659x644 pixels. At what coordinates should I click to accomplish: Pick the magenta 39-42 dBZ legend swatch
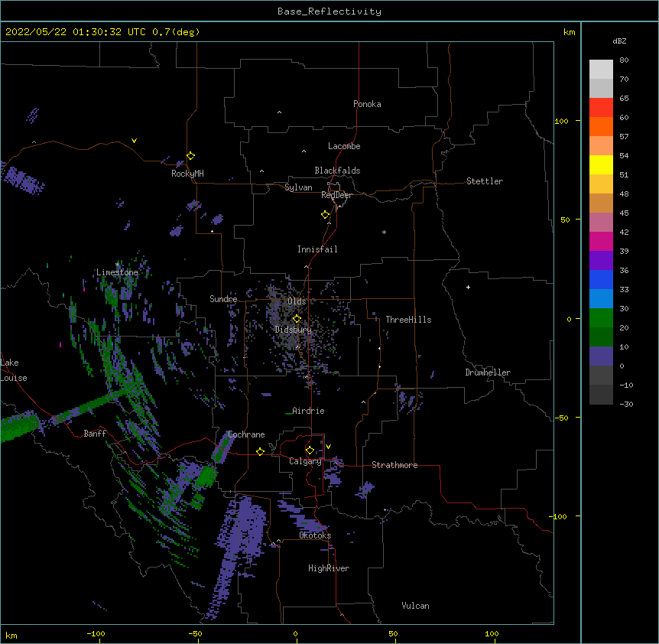(x=601, y=241)
